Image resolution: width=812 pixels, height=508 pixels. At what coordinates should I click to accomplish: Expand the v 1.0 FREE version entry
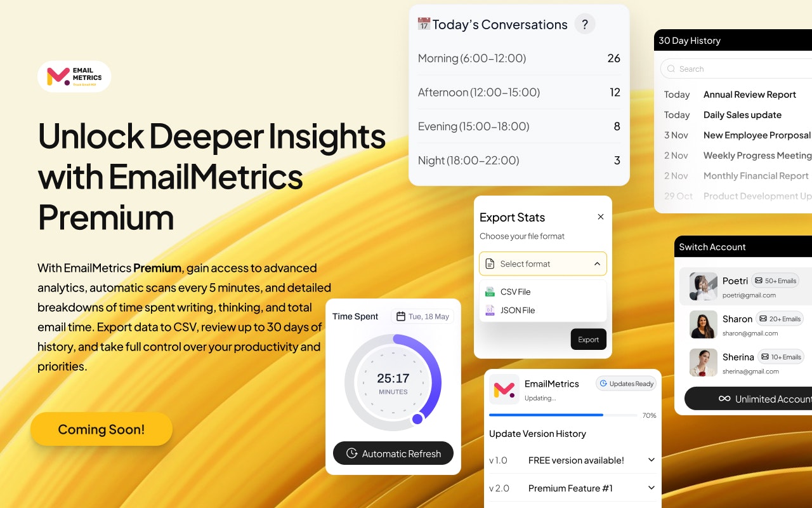pyautogui.click(x=651, y=460)
